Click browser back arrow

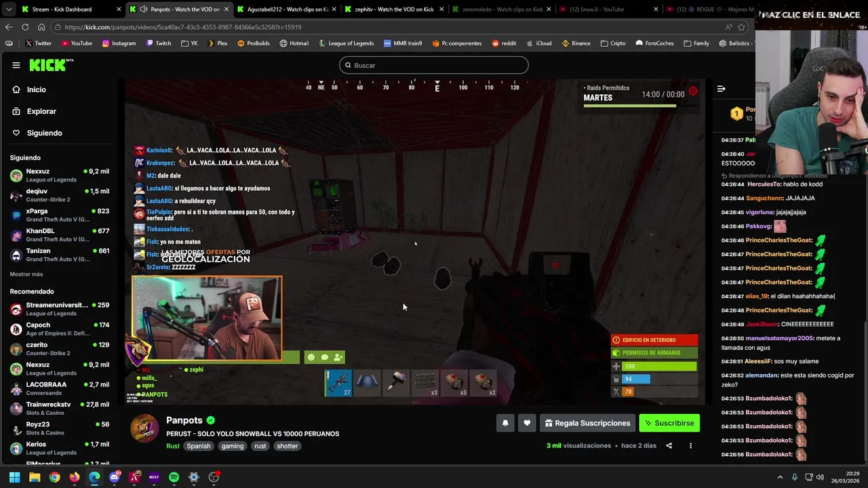[9, 27]
